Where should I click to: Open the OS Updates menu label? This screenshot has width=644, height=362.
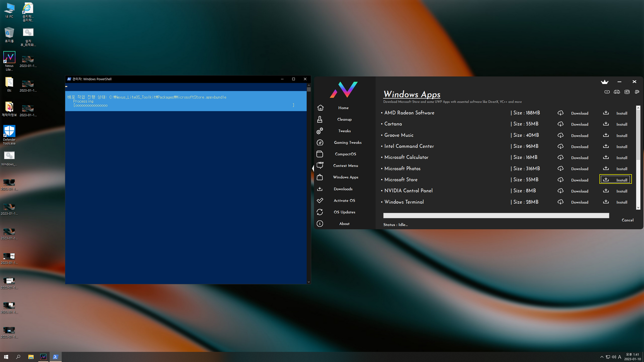tap(344, 212)
